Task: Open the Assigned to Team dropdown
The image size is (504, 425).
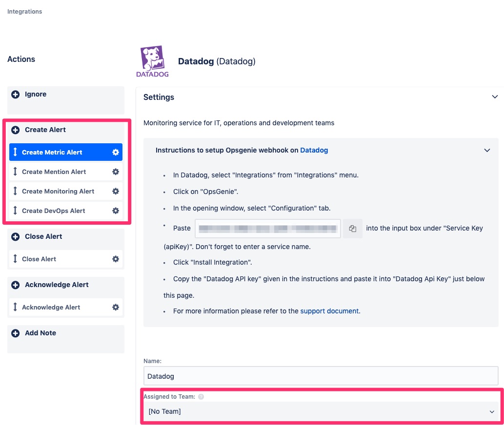Action: (321, 411)
